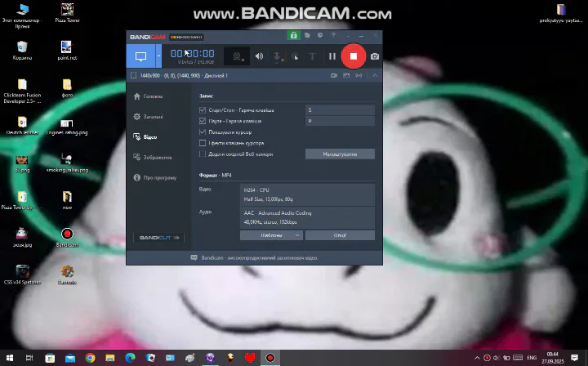This screenshot has width=588, height=366.
Task: Select the Відео tab
Action: (x=145, y=137)
